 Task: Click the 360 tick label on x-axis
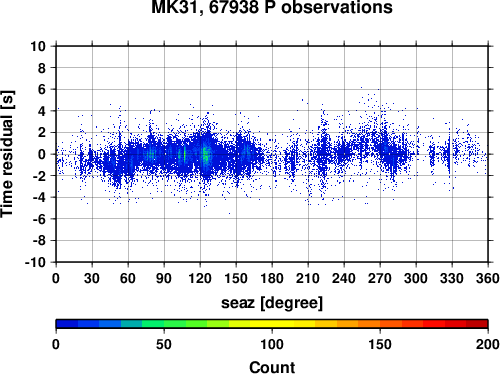click(488, 278)
